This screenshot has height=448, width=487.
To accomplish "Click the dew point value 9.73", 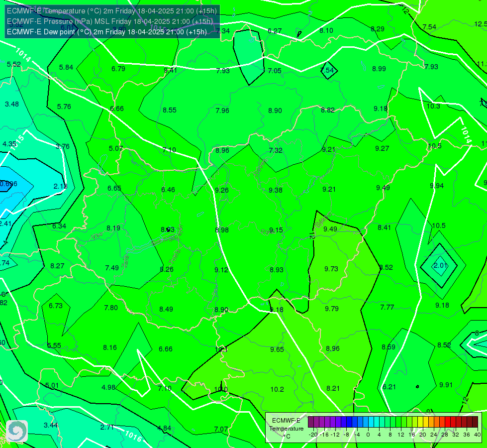I will coord(331,269).
